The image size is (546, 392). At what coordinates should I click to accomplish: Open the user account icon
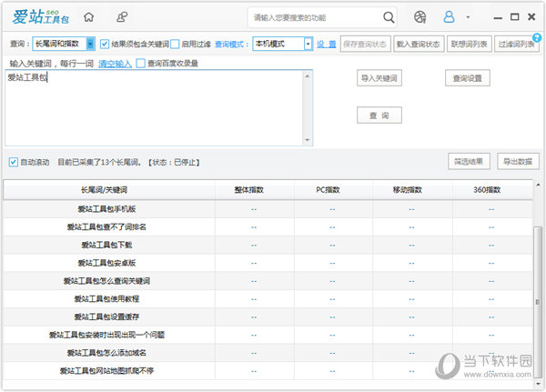(449, 16)
